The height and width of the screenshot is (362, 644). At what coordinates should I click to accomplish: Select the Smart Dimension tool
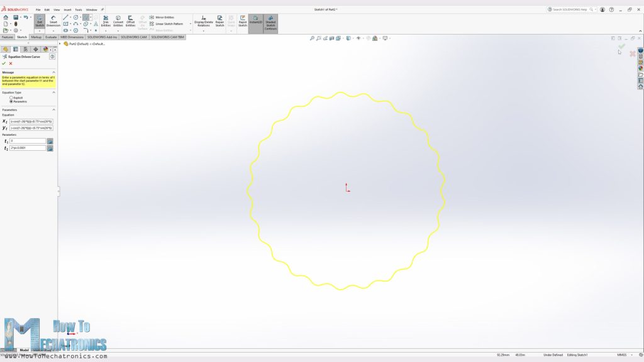pos(53,22)
